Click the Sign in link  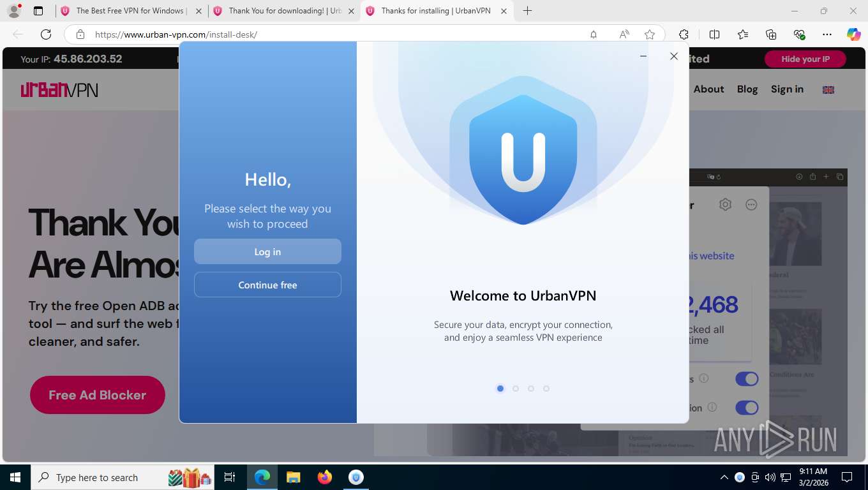(787, 89)
